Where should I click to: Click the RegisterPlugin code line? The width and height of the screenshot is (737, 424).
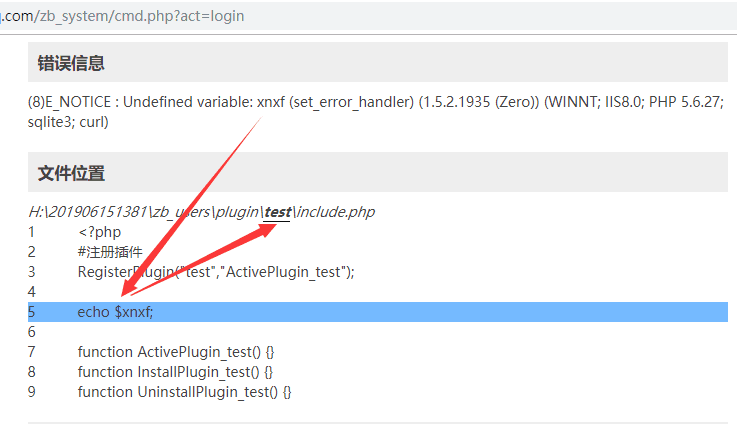click(x=216, y=272)
